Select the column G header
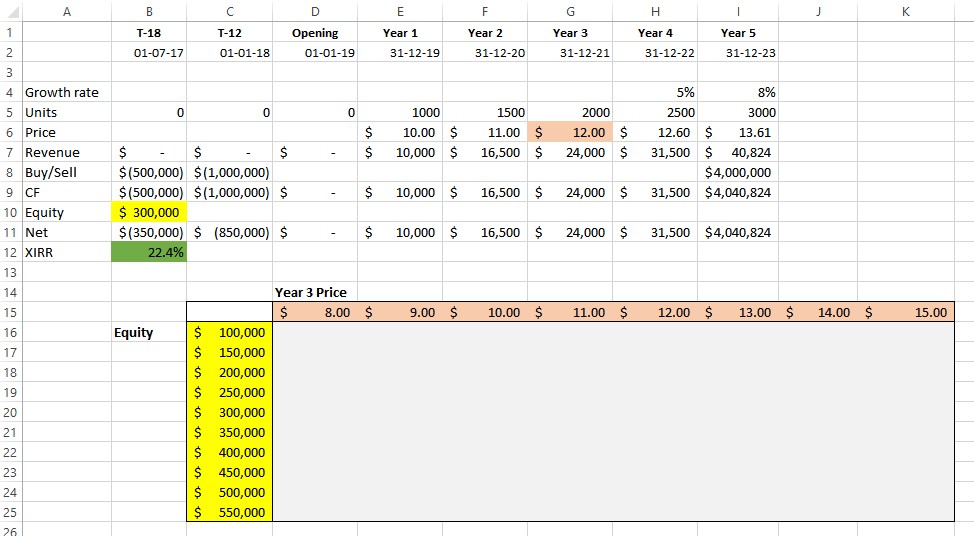Image resolution: width=974 pixels, height=536 pixels. point(570,11)
